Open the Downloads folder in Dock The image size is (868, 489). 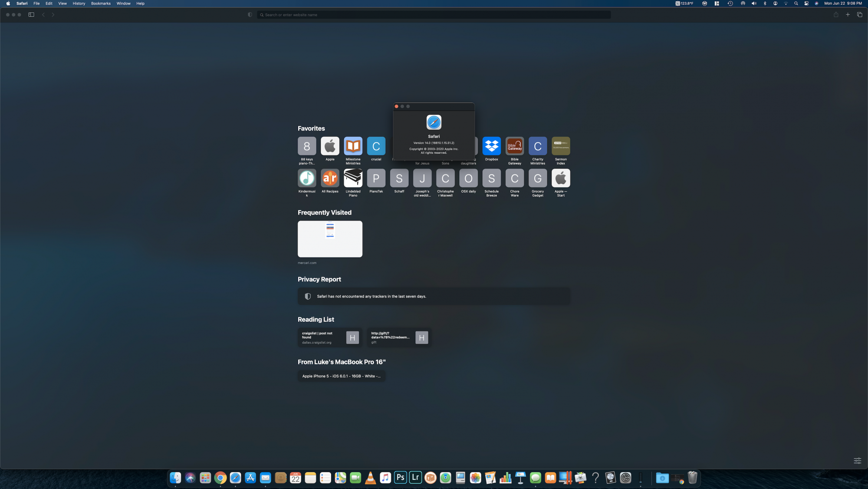(662, 478)
